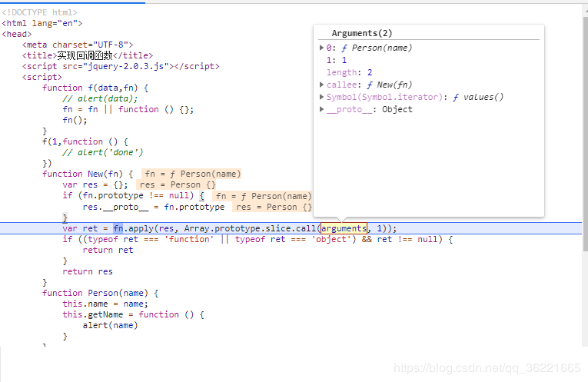This screenshot has width=588, height=382.
Task: Click the 'this.getName = function () {' line
Action: pos(134,314)
